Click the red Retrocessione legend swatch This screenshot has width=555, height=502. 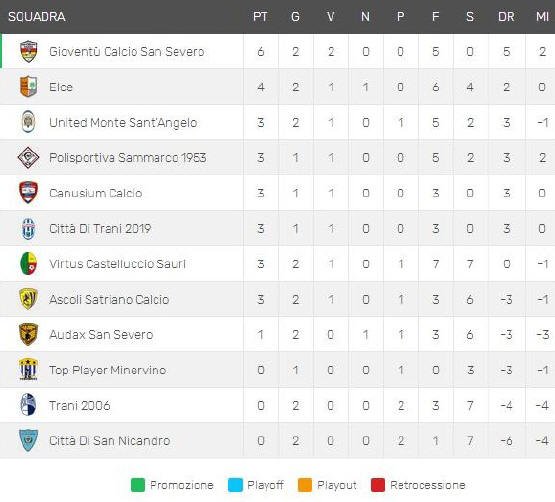tap(378, 485)
